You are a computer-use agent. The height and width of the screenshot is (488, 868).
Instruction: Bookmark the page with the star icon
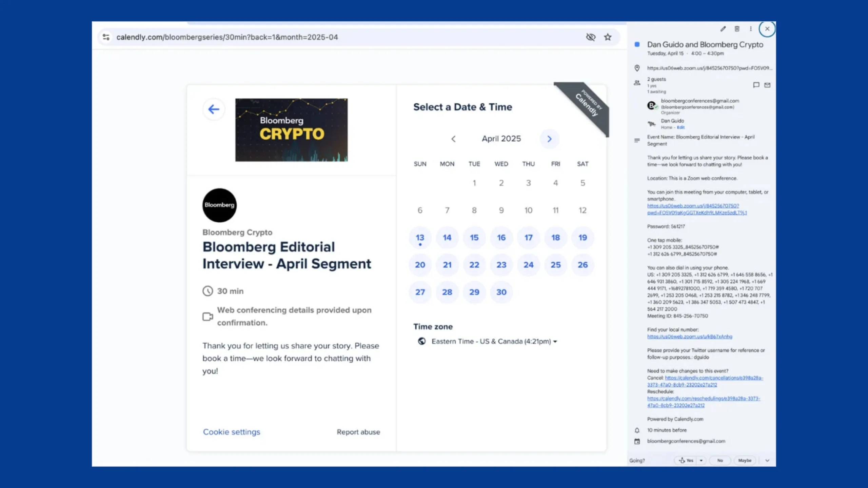(x=608, y=37)
